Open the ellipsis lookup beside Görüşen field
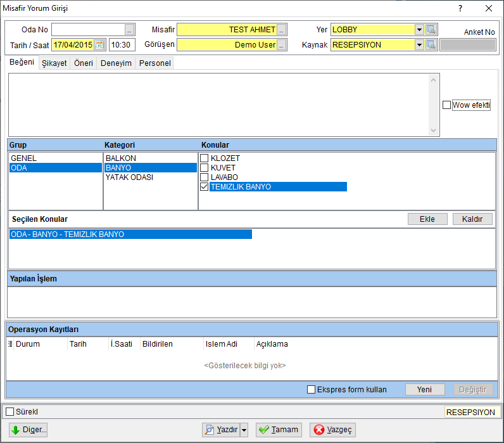The height and width of the screenshot is (443, 504). (x=281, y=45)
